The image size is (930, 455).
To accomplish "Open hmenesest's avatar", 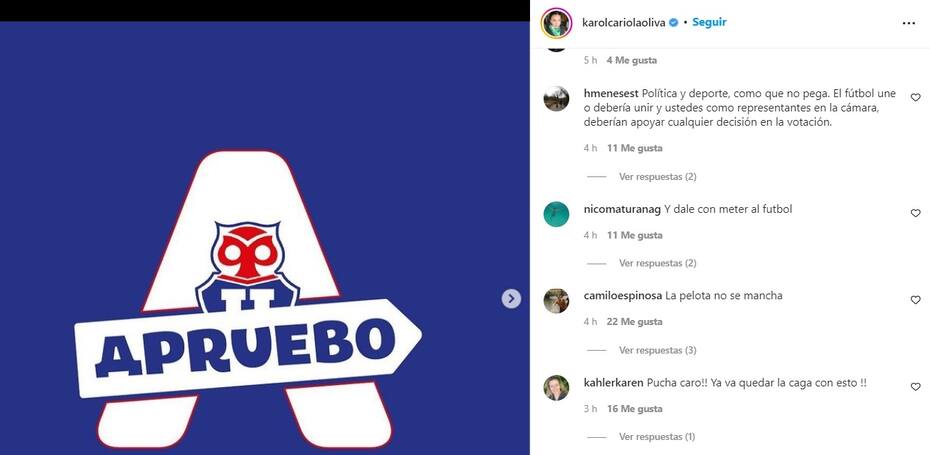I will [x=556, y=98].
